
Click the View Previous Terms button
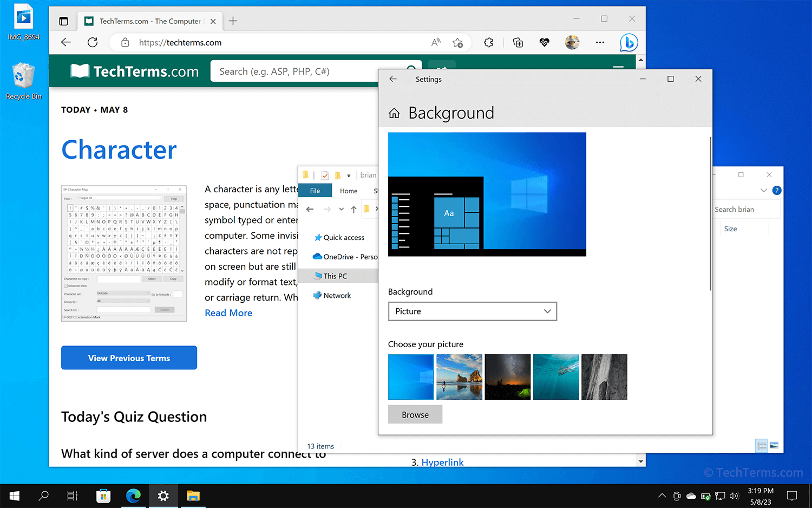(129, 358)
